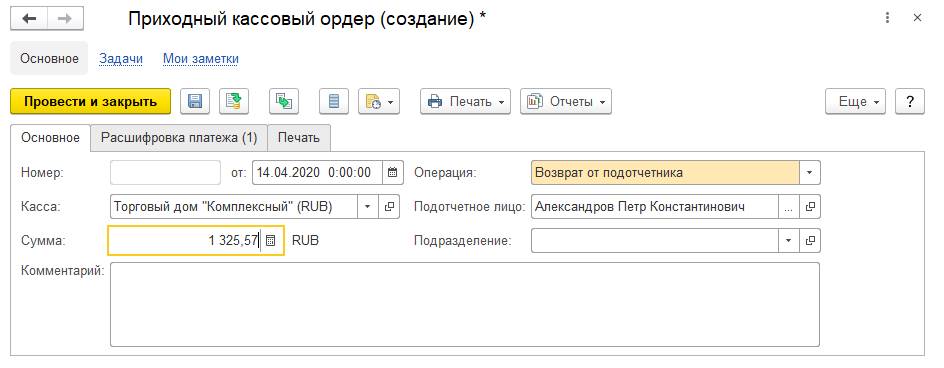Click the Подотчетное лицо field Александров Петр Константинович
The image size is (944, 368).
[655, 207]
